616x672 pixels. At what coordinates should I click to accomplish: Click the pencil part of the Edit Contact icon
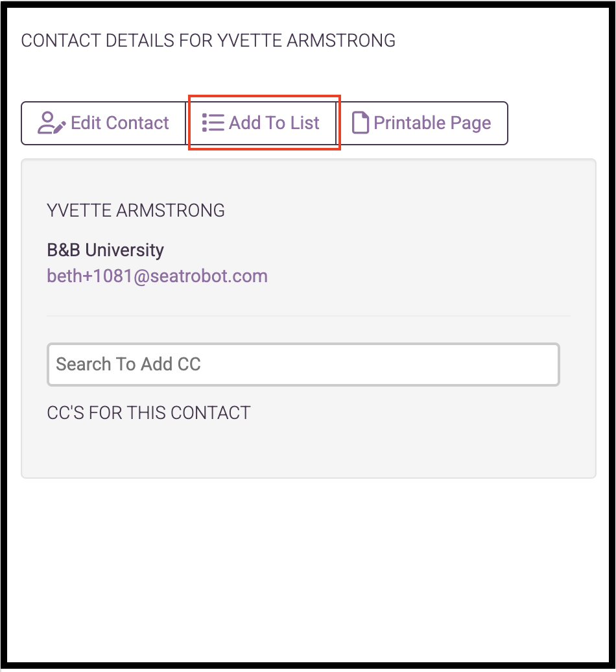tap(60, 127)
